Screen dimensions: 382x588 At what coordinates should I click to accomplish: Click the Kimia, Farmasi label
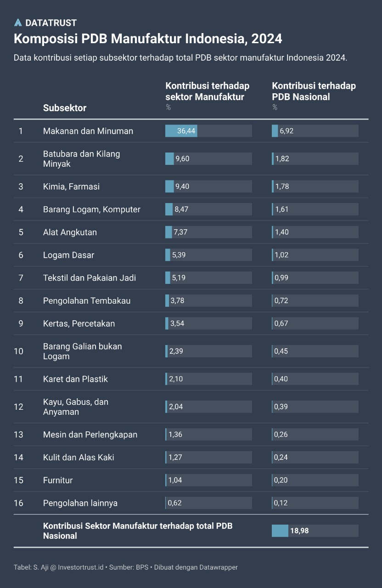pos(71,187)
